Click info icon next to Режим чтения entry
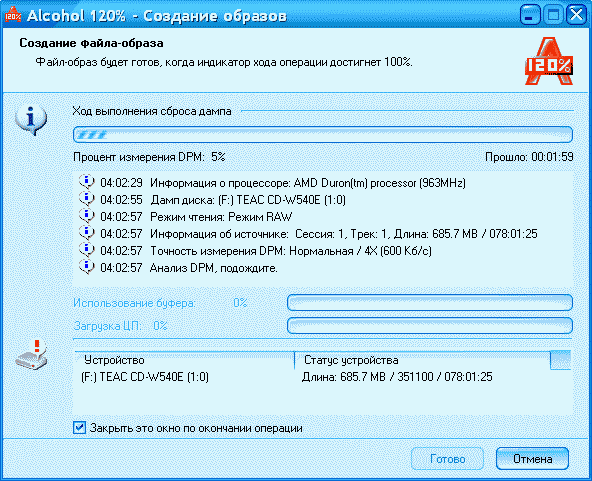 point(86,216)
